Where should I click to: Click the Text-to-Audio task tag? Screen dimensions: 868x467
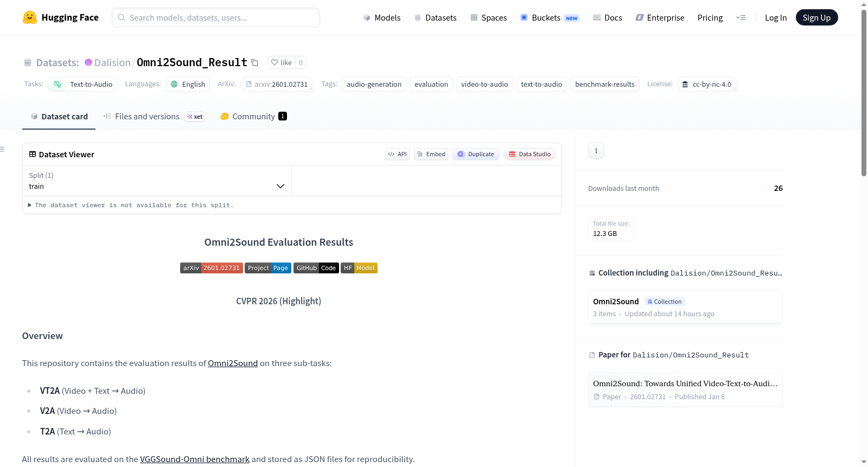point(83,84)
